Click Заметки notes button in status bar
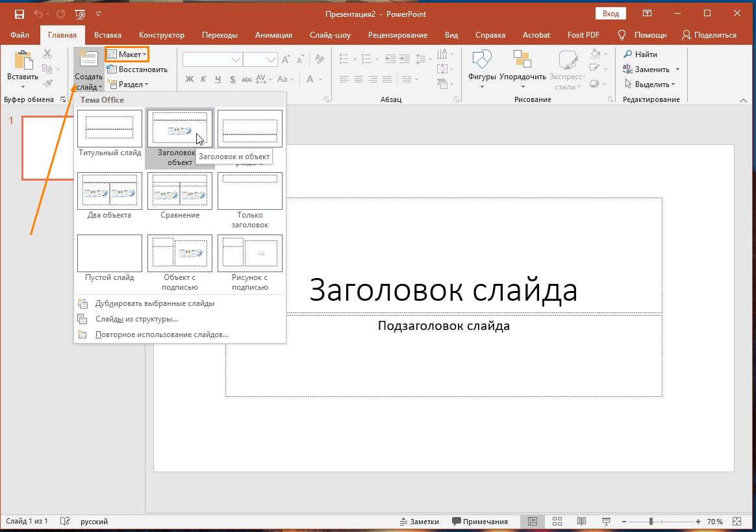 (x=420, y=522)
